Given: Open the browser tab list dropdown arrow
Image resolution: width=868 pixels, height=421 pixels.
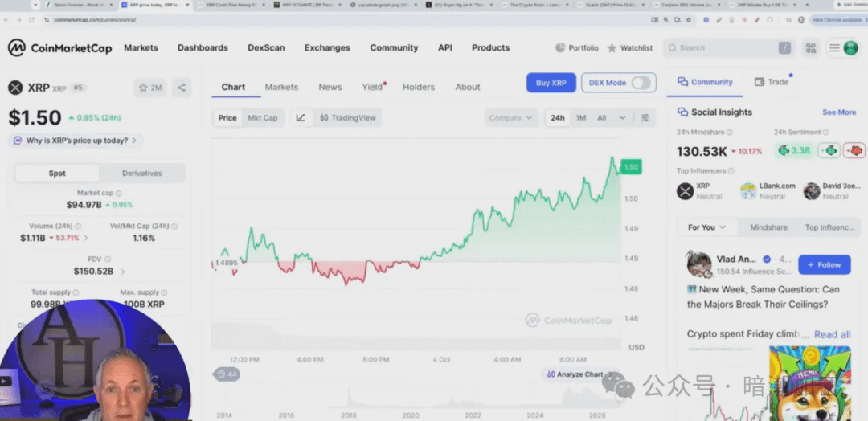Looking at the screenshot, I should 35,5.
